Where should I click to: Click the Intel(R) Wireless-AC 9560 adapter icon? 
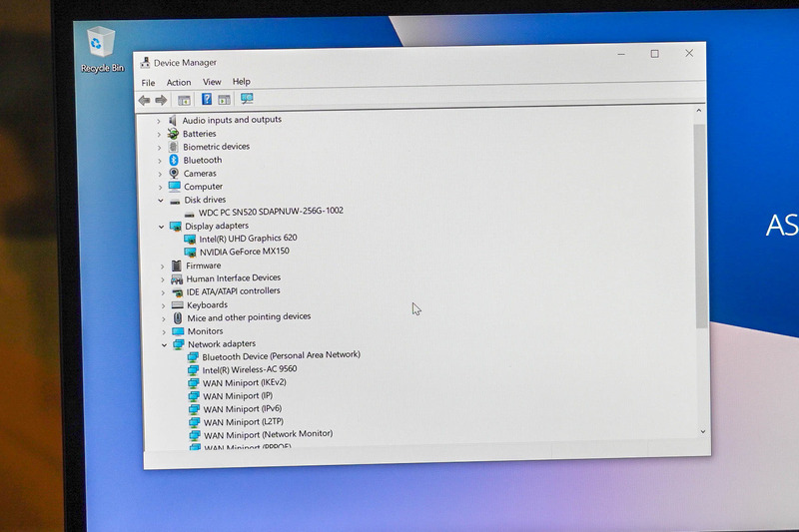(x=193, y=370)
